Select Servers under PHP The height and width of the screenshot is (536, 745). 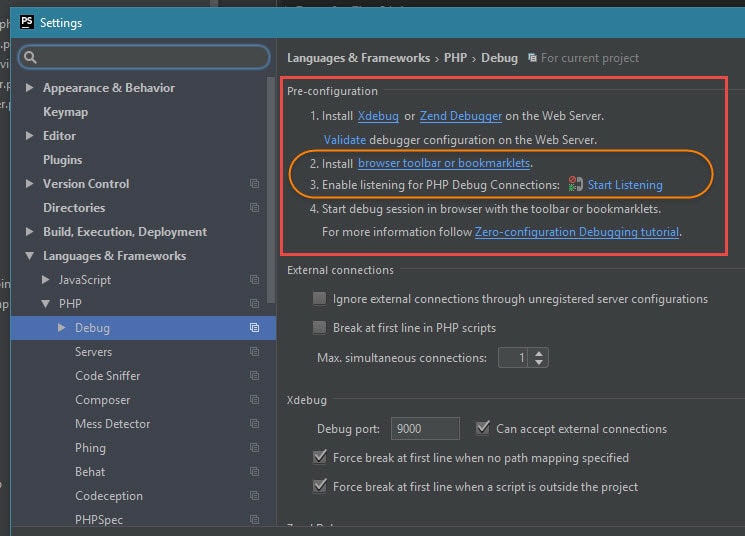[x=94, y=352]
